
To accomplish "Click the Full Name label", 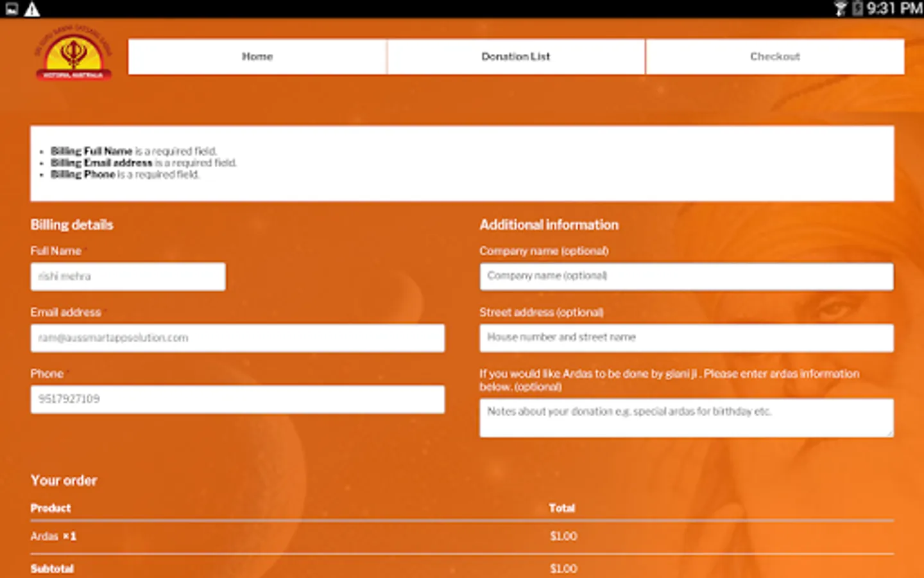I will click(56, 251).
